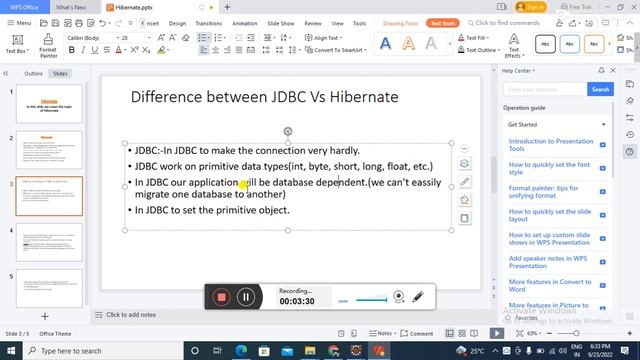The image size is (640, 360).
Task: Toggle Strikethrough formatting
Action: [x=107, y=50]
